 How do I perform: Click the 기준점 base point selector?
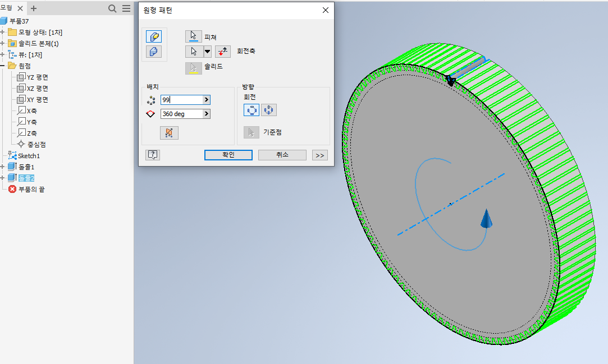[250, 132]
